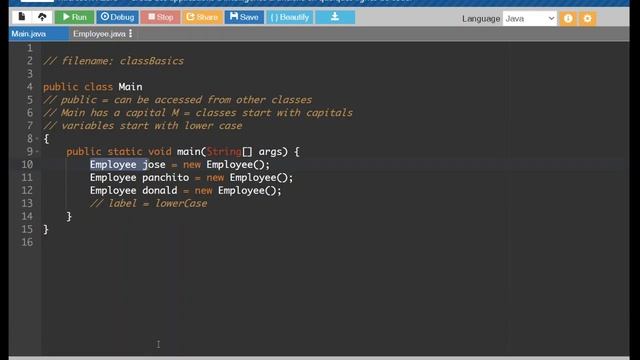Screen dimensions: 640x360
Task: Click the comment about public access on line 5
Action: coord(178,100)
